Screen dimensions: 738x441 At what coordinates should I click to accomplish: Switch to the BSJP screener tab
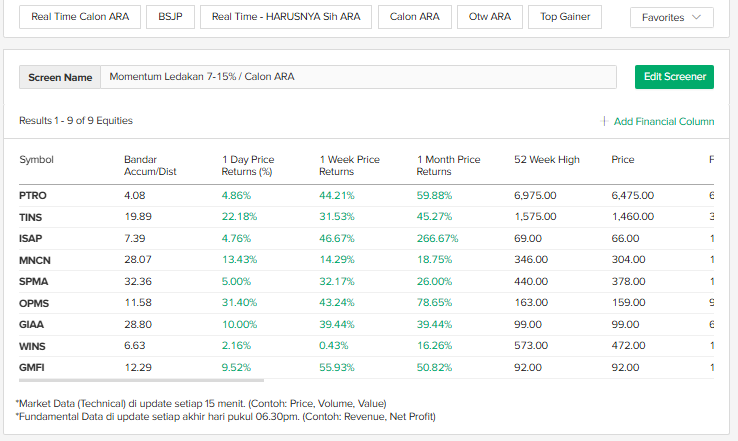tap(170, 17)
